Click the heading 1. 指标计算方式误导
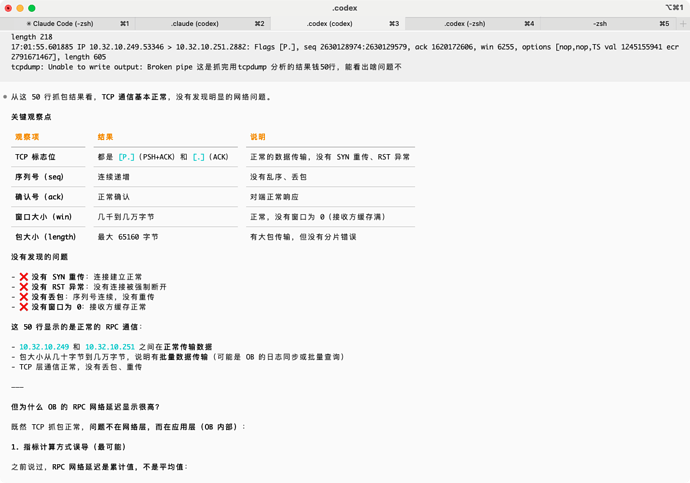 click(x=69, y=447)
